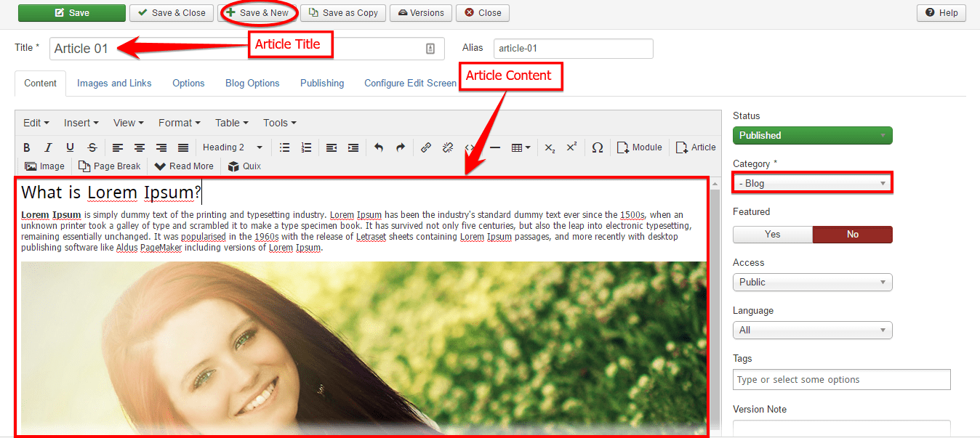The height and width of the screenshot is (438, 980).
Task: Insert a special character (Omega)
Action: point(597,147)
